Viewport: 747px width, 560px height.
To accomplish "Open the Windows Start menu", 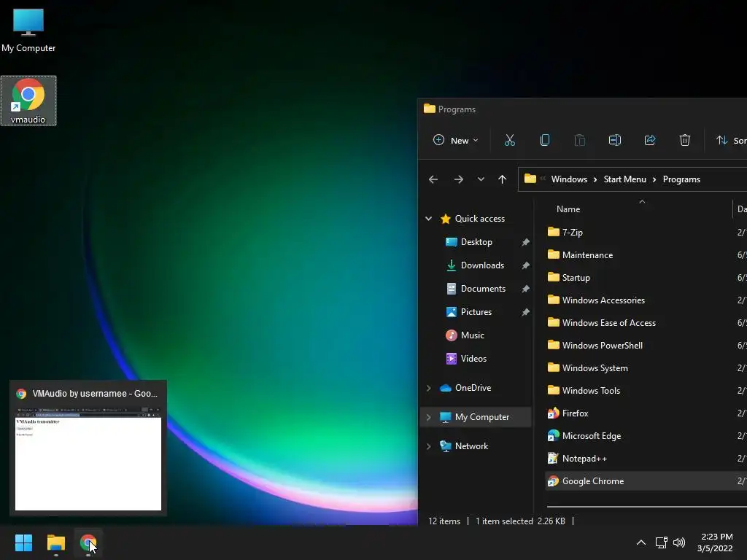I will click(x=23, y=542).
